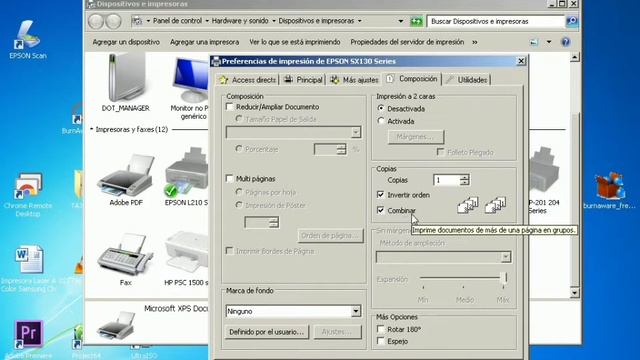Click the Definido por el usuario button
640x360 pixels.
(x=267, y=332)
